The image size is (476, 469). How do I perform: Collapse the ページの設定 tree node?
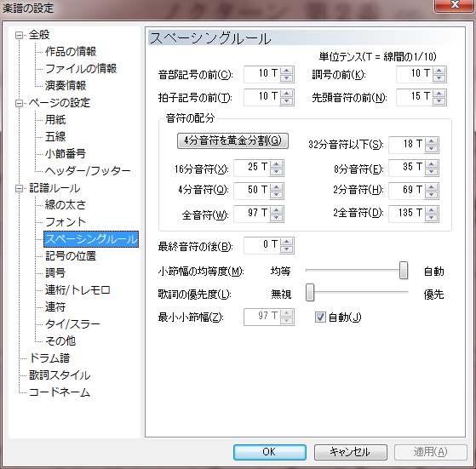19,104
